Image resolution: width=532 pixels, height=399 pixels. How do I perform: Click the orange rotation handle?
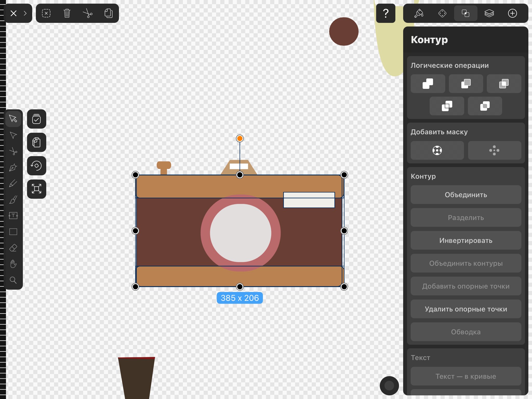[x=240, y=138]
